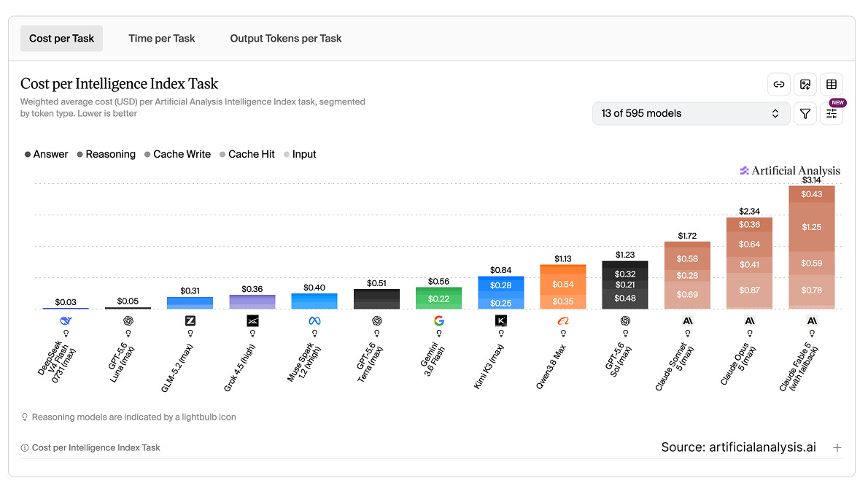Click the Meta logo under Muse Spark bar

coord(314,320)
